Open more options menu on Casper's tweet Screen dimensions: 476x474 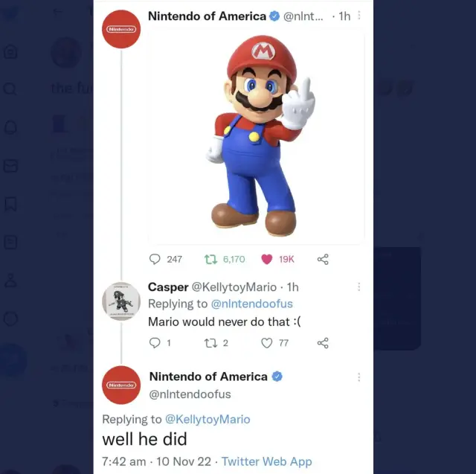click(x=359, y=286)
